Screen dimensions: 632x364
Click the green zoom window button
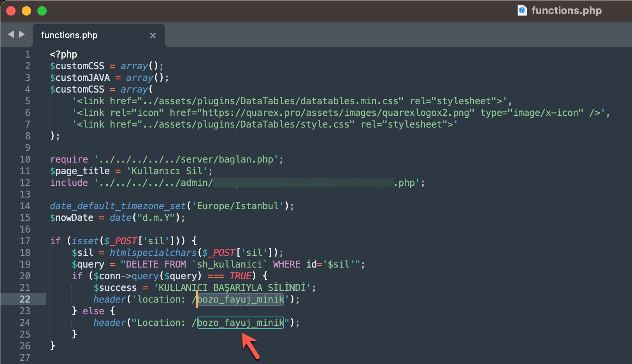tap(42, 11)
